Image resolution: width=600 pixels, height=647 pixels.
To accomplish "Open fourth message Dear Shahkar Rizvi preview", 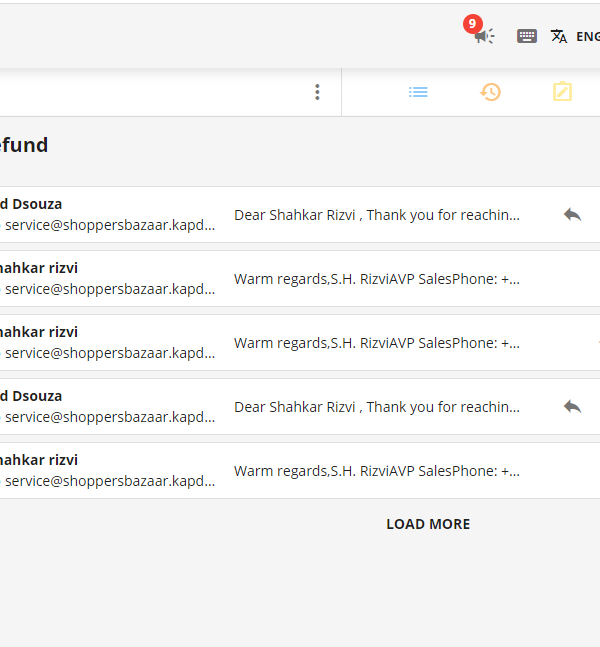I will point(377,407).
